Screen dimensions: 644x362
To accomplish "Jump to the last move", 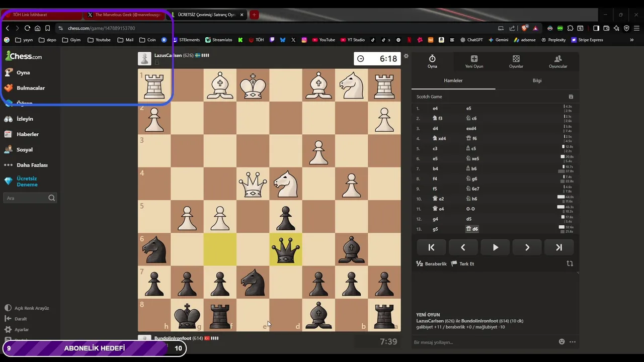I will 559,247.
